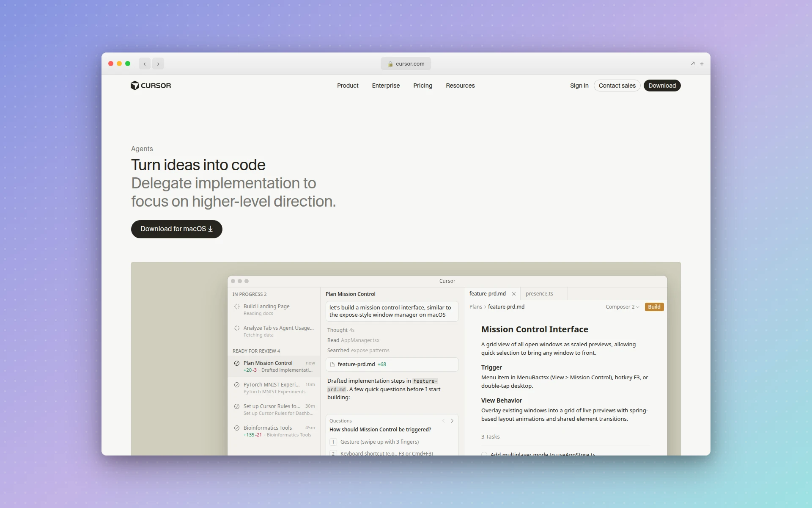Open the Composer 2 model dropdown
The width and height of the screenshot is (812, 508).
pyautogui.click(x=622, y=307)
